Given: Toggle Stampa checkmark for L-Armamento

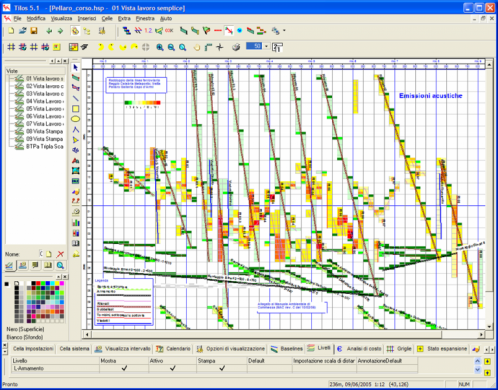Looking at the screenshot, I should [x=222, y=368].
